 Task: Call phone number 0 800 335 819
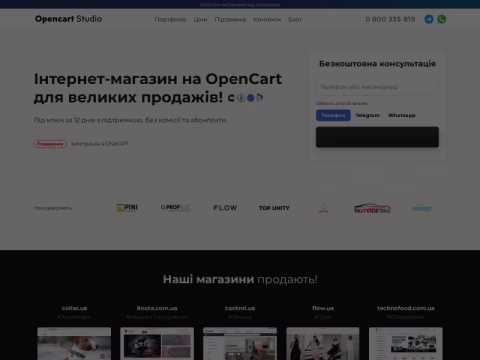390,19
